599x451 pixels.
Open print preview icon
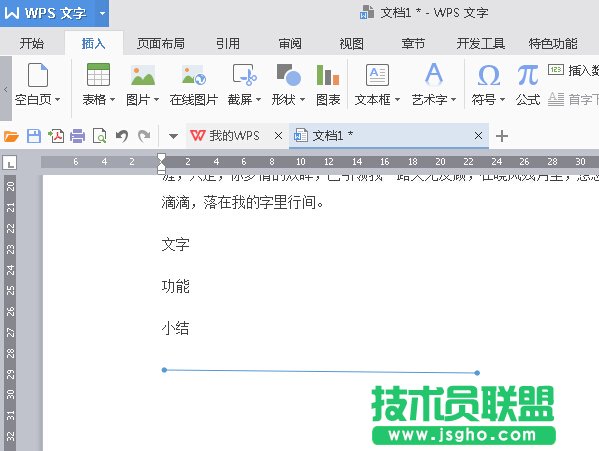click(x=99, y=136)
